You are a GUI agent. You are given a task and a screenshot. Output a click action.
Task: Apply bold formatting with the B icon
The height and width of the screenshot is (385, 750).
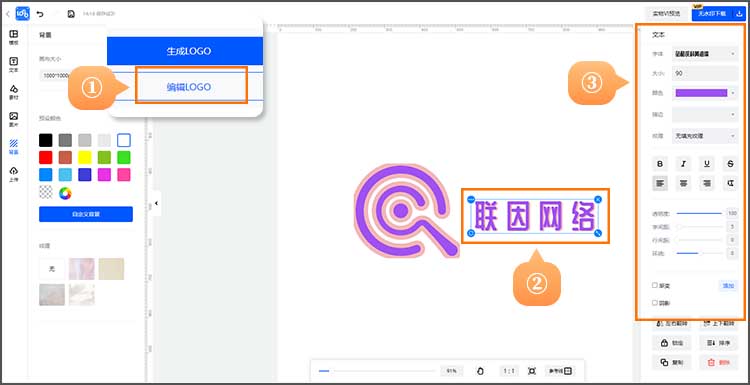[x=660, y=164]
